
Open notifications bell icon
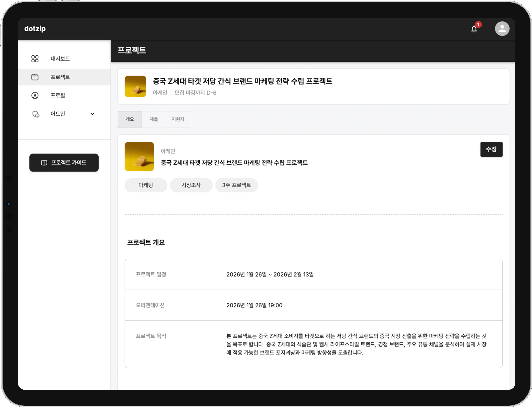pos(474,29)
